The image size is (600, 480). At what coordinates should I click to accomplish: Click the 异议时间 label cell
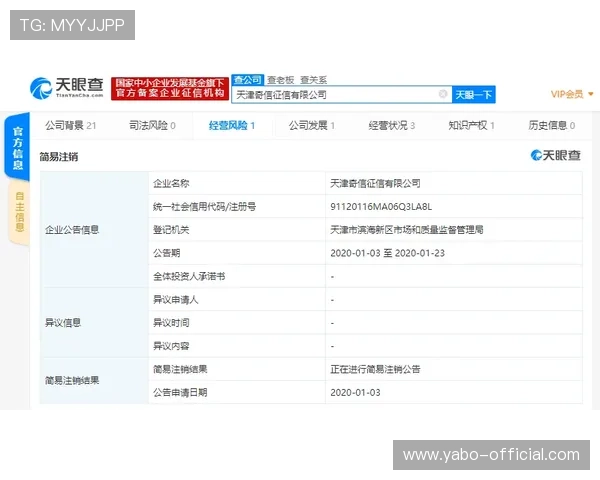point(237,323)
